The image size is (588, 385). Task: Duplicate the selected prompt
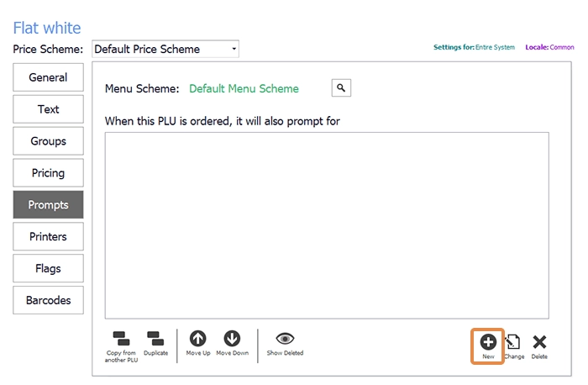click(155, 339)
